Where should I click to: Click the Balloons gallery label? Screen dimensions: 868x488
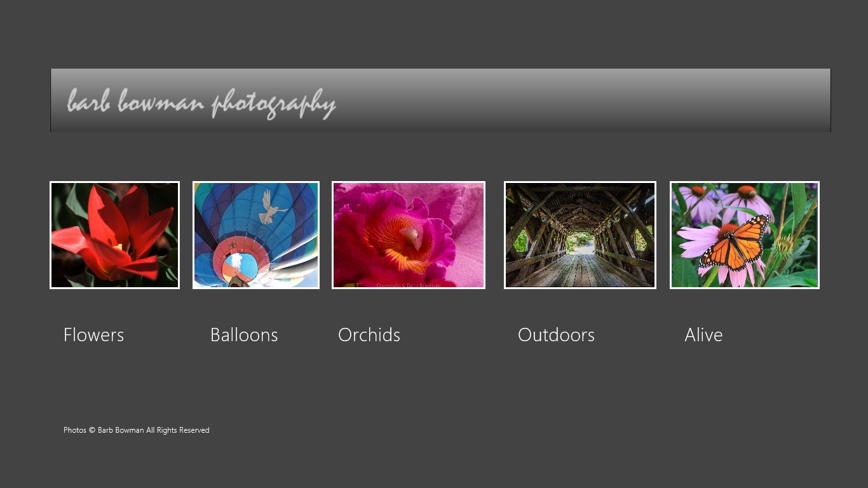click(244, 335)
